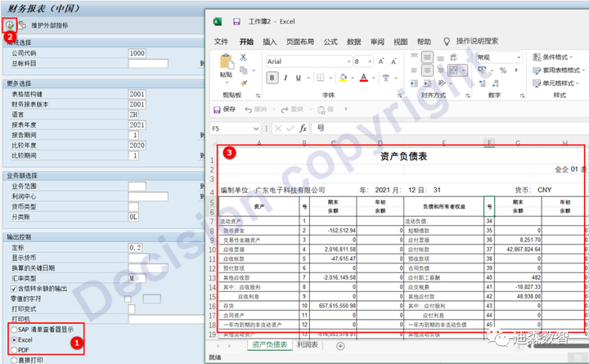Screen dimensions: 589x364
Task: Click the Copy icon in Clipboard group
Action: point(244,70)
